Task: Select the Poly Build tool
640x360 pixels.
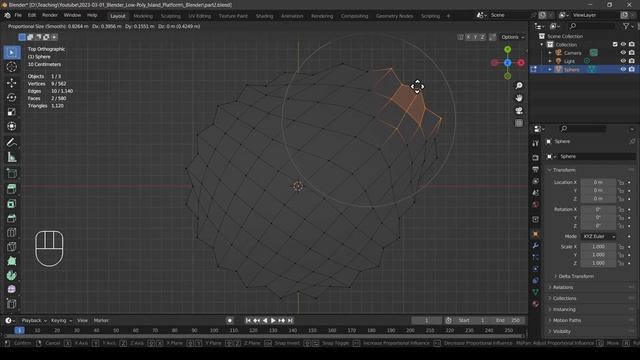Action: pos(12,261)
